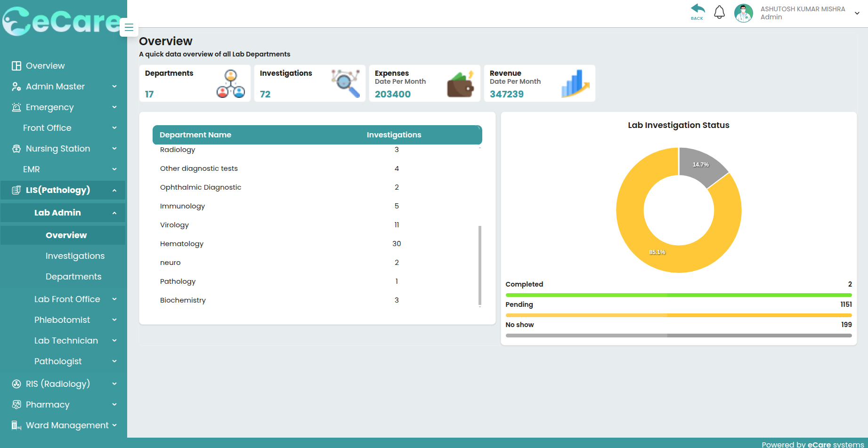The image size is (868, 448).
Task: Open the user account dropdown arrow
Action: 857,13
